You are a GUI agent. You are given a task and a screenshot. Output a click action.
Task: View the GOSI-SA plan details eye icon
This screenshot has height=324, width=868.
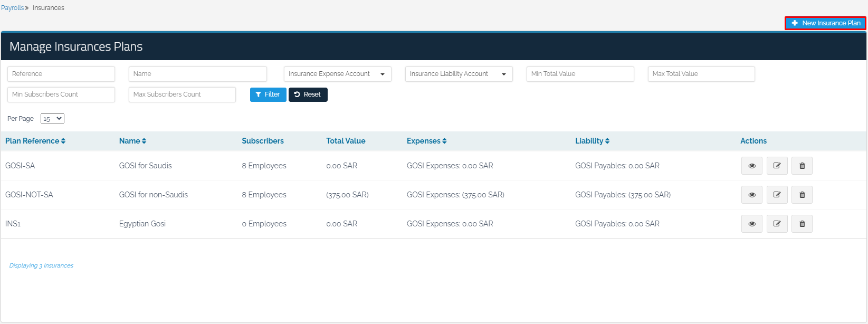(751, 166)
